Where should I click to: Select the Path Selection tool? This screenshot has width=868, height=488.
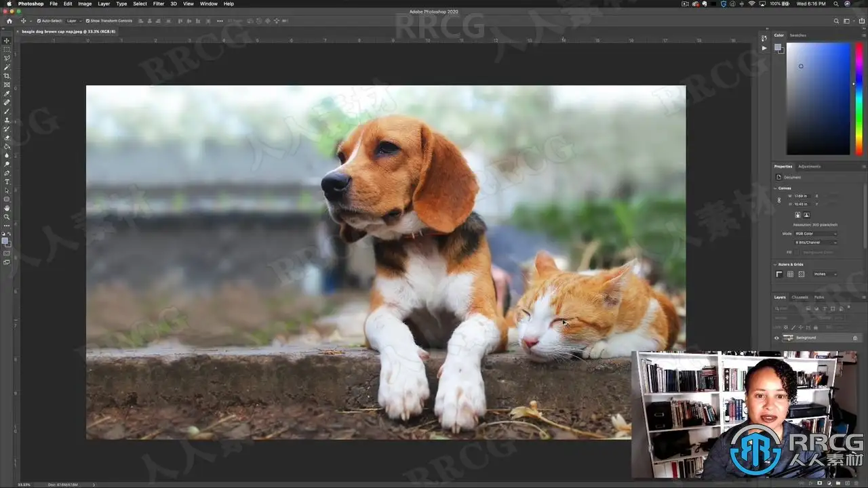click(x=7, y=190)
